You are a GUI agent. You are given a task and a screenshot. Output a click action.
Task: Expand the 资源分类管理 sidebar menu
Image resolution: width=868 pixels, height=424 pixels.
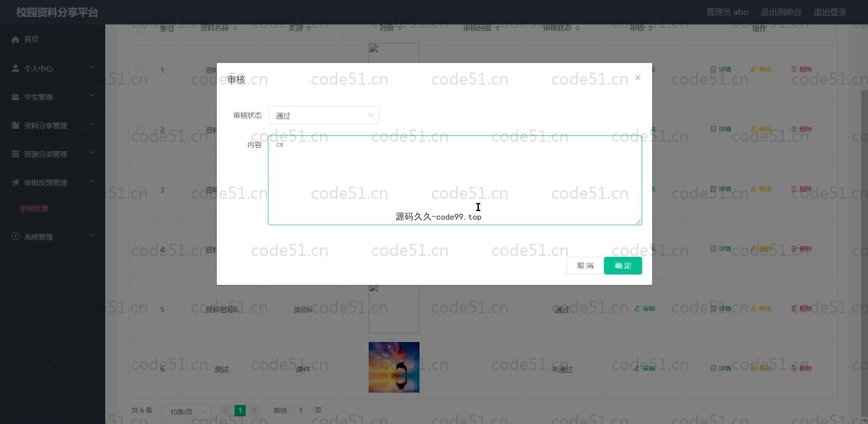[53, 154]
